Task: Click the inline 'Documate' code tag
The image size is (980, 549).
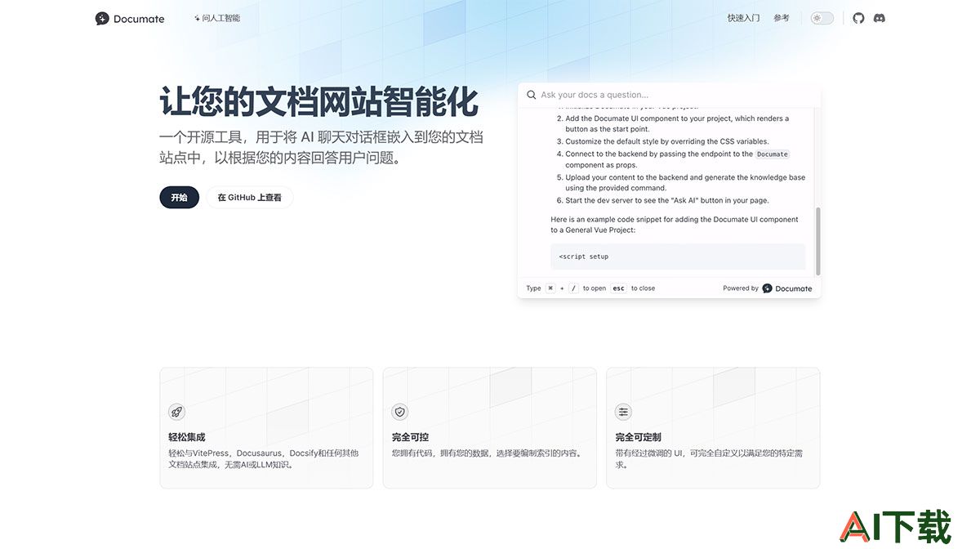Action: (773, 154)
